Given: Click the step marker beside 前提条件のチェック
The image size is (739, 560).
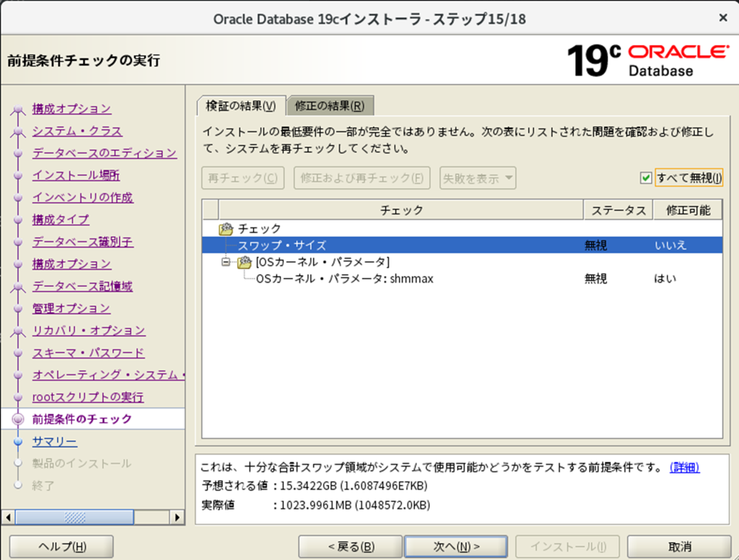Looking at the screenshot, I should click(x=19, y=419).
